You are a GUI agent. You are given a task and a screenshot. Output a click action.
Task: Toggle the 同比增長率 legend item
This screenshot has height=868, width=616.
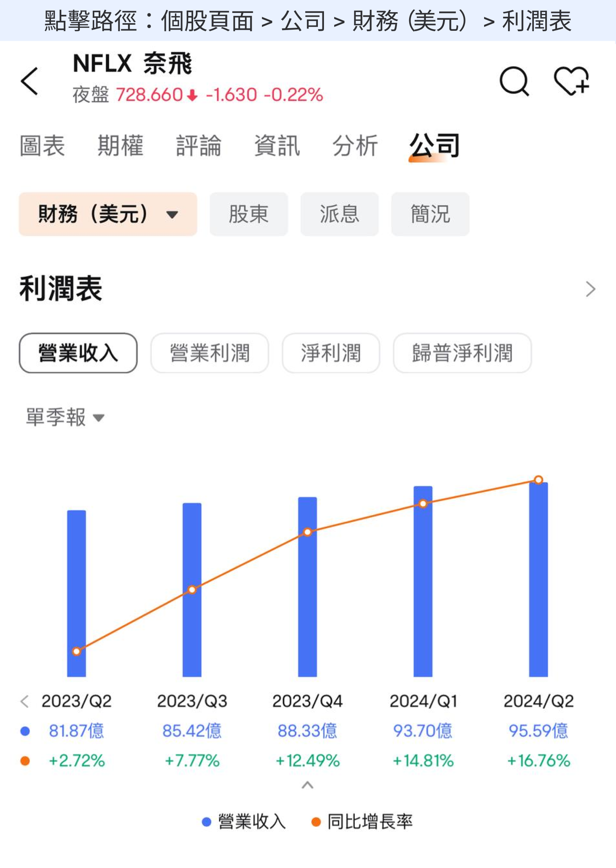[x=362, y=822]
